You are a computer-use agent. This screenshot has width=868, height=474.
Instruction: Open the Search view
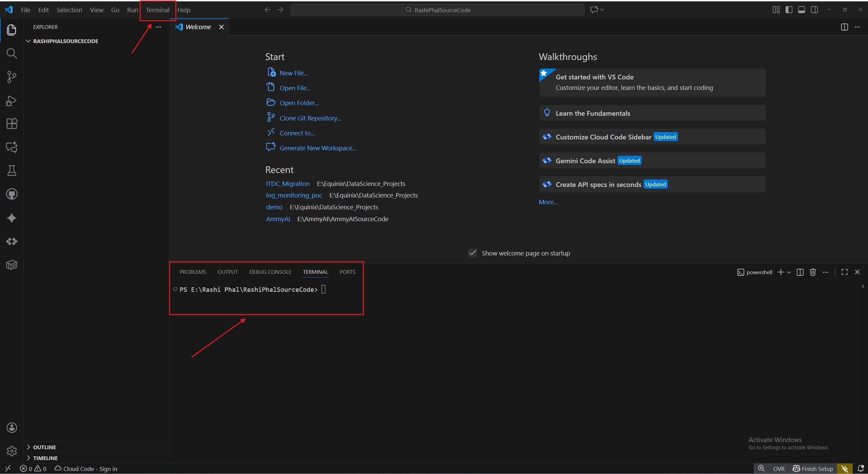pos(12,53)
